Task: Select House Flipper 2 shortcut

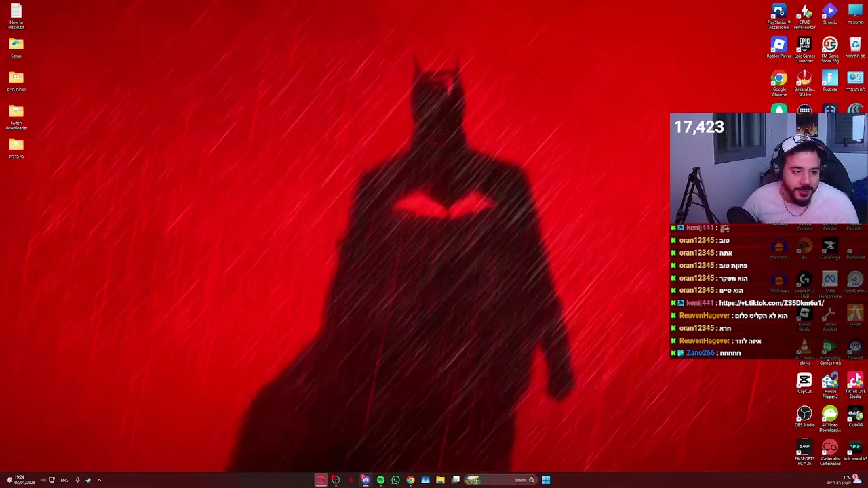Action: [x=830, y=386]
